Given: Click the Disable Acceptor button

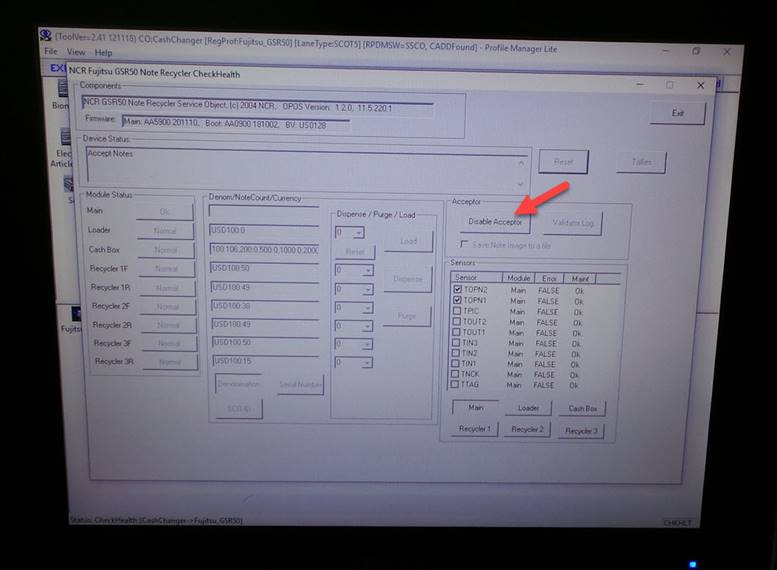Looking at the screenshot, I should point(494,222).
